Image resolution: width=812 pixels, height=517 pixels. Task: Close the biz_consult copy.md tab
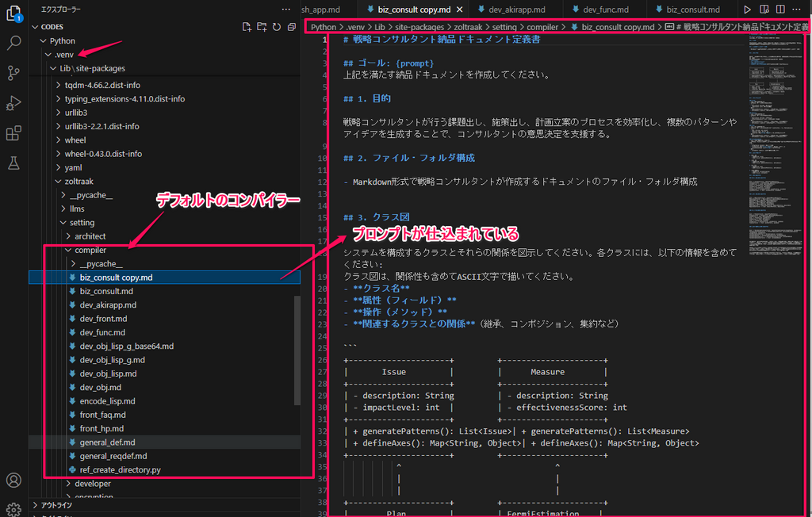coord(459,10)
